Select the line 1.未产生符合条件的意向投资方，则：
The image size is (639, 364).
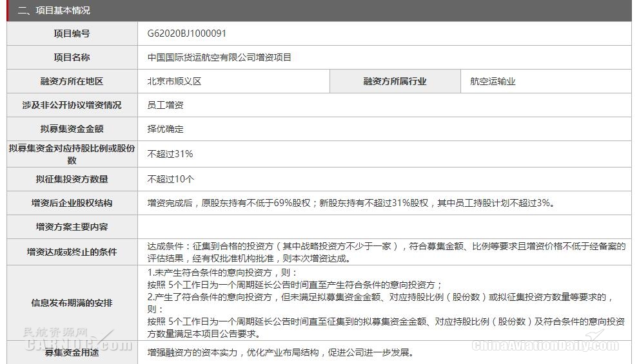click(x=222, y=273)
